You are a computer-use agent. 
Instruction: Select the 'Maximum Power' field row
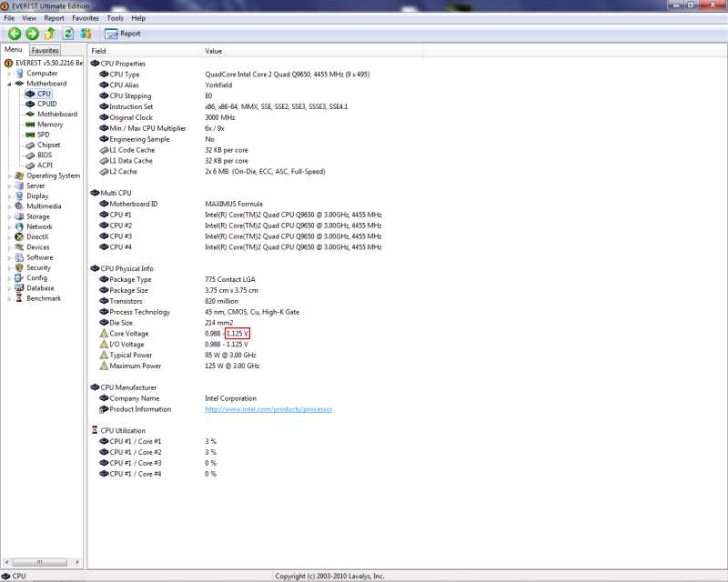tap(135, 366)
